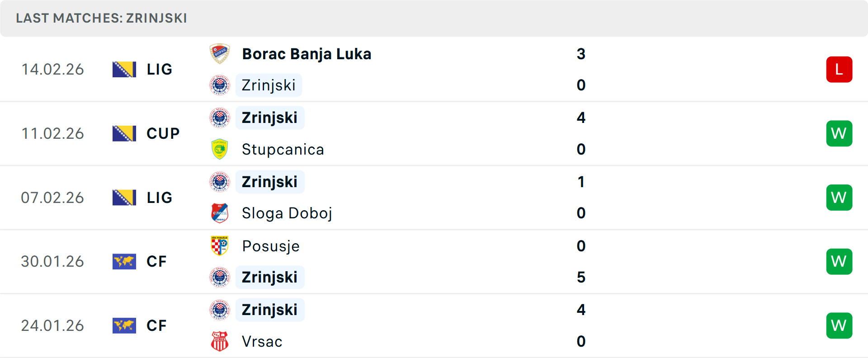The width and height of the screenshot is (868, 358).
Task: Open the Borac Banja Luka team link
Action: (307, 54)
